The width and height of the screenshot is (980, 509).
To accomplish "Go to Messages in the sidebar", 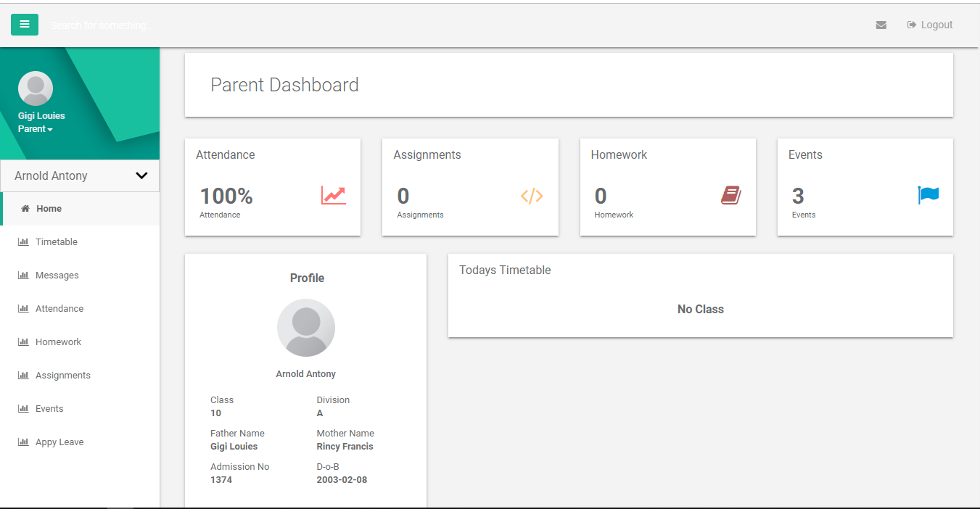I will point(57,276).
